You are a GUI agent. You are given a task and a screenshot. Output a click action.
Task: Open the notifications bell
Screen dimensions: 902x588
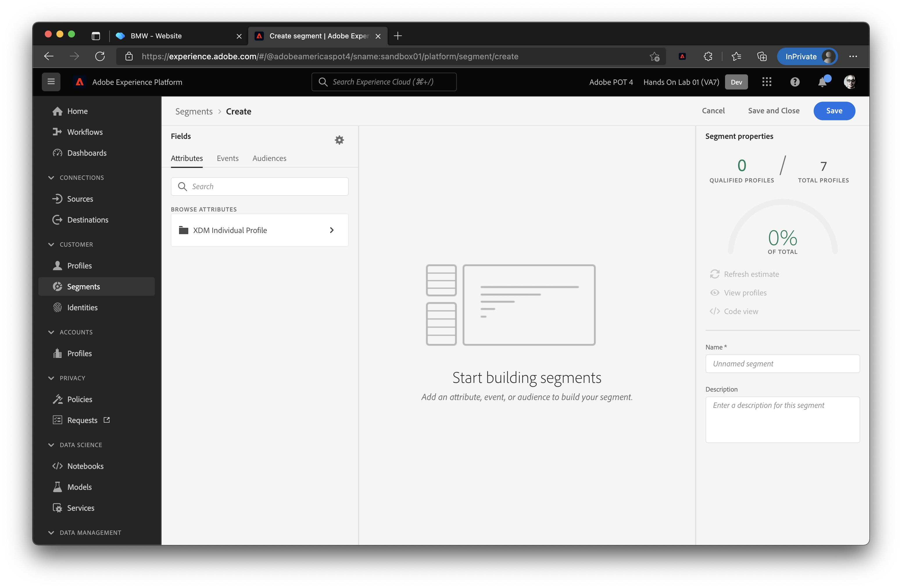point(822,82)
